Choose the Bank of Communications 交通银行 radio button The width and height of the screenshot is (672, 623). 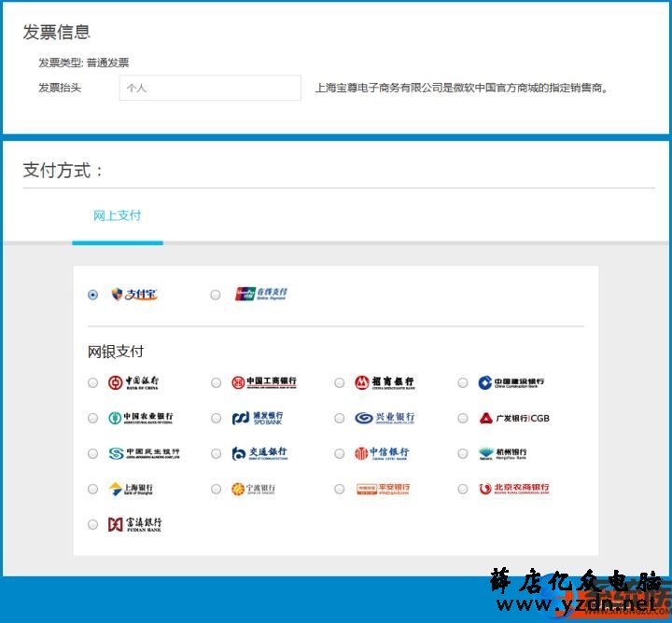pyautogui.click(x=216, y=453)
